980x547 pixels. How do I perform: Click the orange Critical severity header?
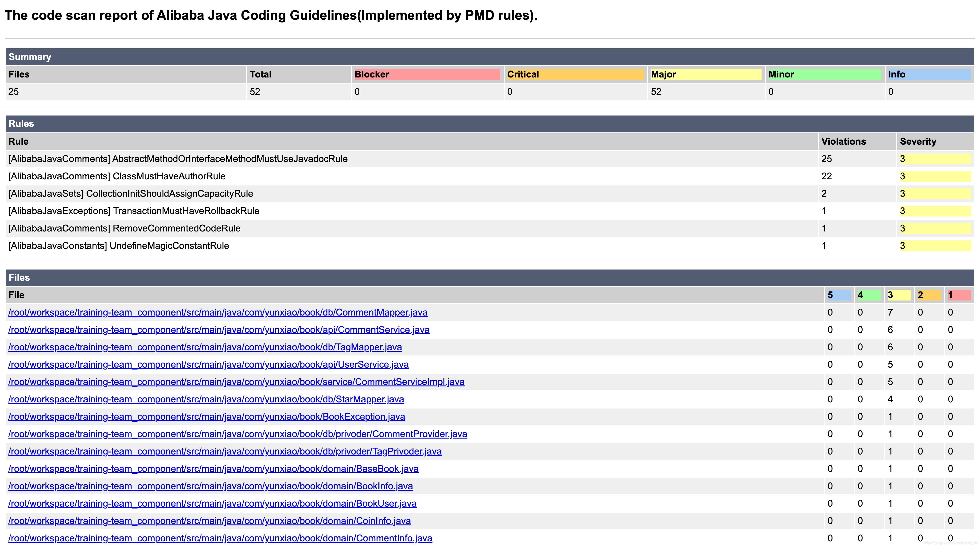point(576,74)
